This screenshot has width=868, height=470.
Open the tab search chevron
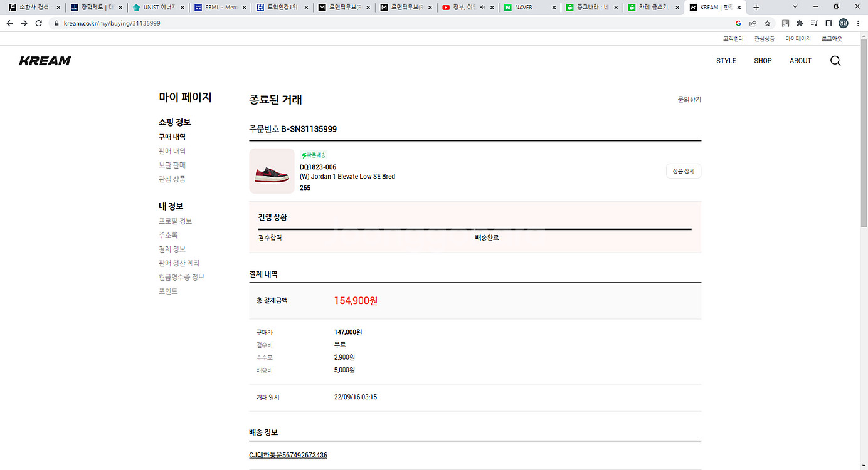click(795, 6)
